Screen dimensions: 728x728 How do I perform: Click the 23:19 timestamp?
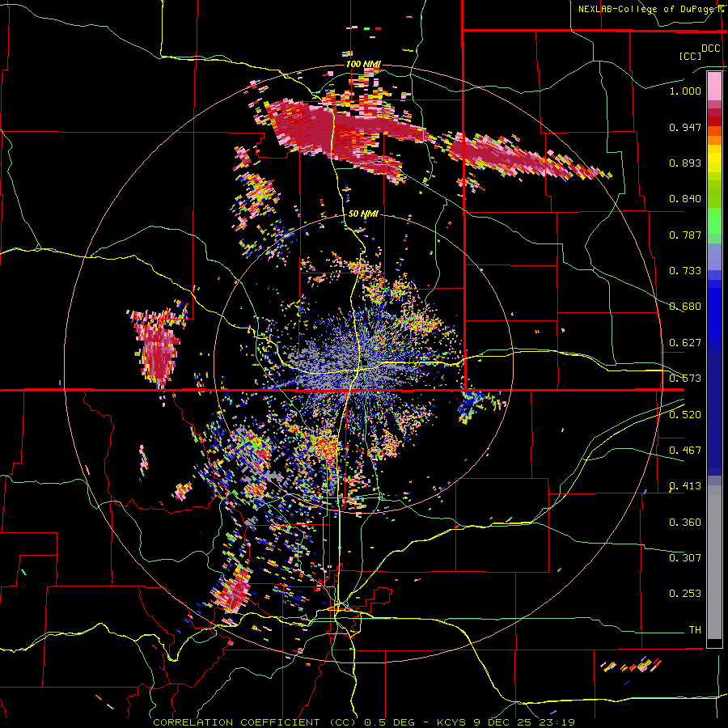(557, 722)
